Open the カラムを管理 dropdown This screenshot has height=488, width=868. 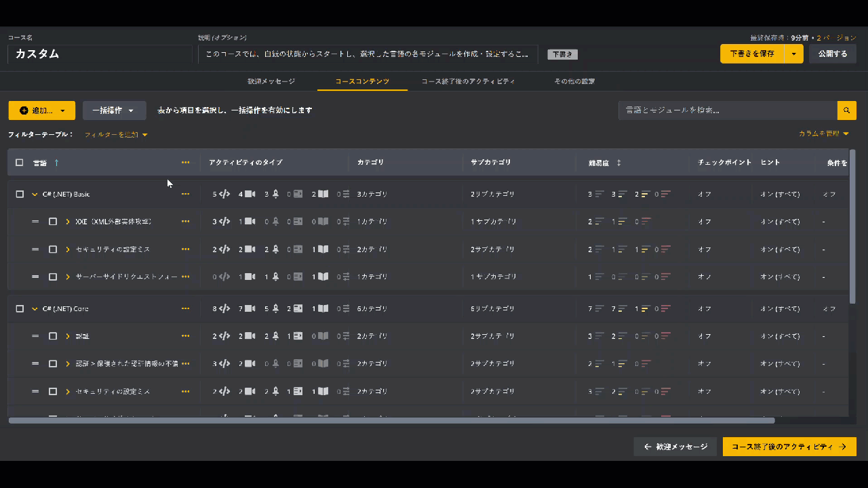(x=824, y=134)
